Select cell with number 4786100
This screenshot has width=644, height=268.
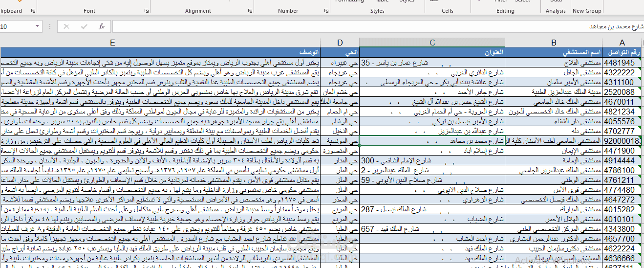[x=622, y=170]
